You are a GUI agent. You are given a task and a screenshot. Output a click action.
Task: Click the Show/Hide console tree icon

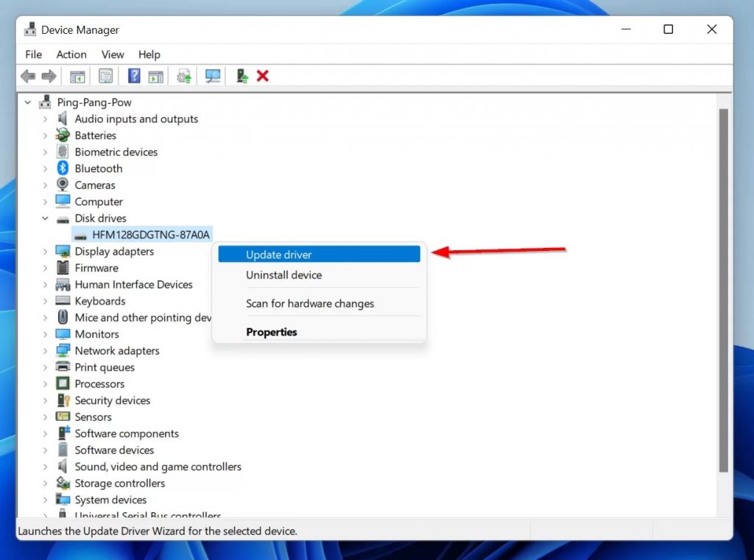coord(77,76)
